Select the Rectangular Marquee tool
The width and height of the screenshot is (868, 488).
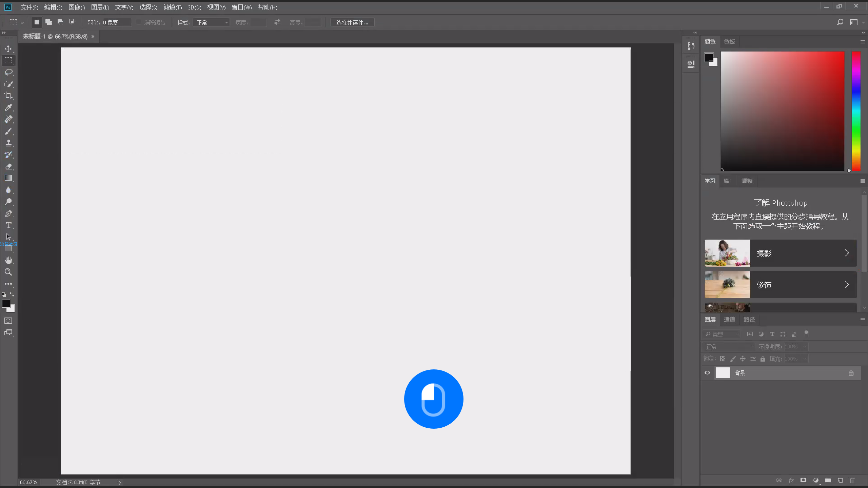coord(8,60)
